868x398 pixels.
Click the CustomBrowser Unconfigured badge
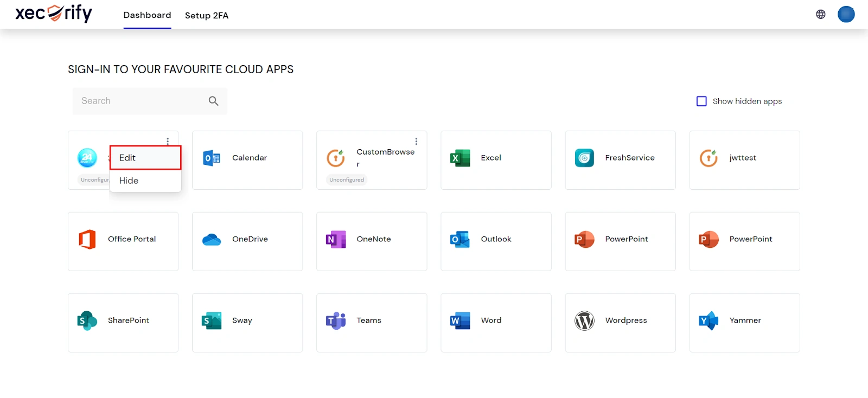347,180
